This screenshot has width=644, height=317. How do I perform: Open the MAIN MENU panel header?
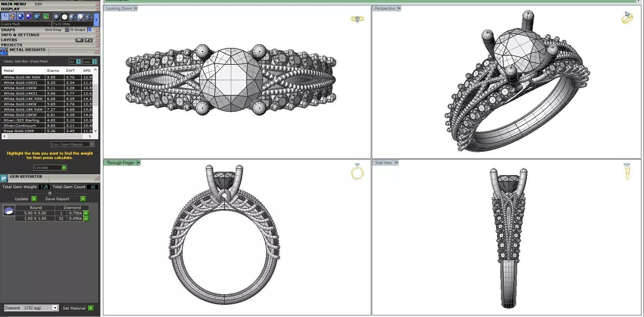[13, 4]
